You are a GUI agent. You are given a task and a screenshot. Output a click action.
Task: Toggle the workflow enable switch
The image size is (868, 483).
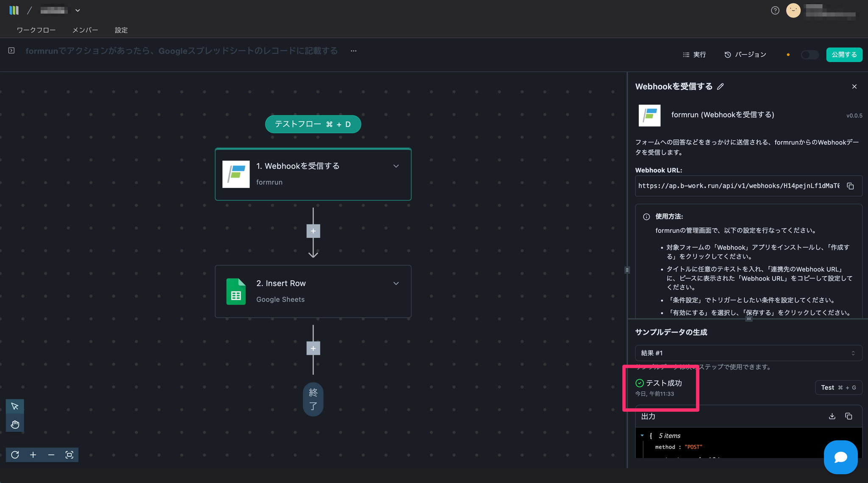(x=809, y=55)
